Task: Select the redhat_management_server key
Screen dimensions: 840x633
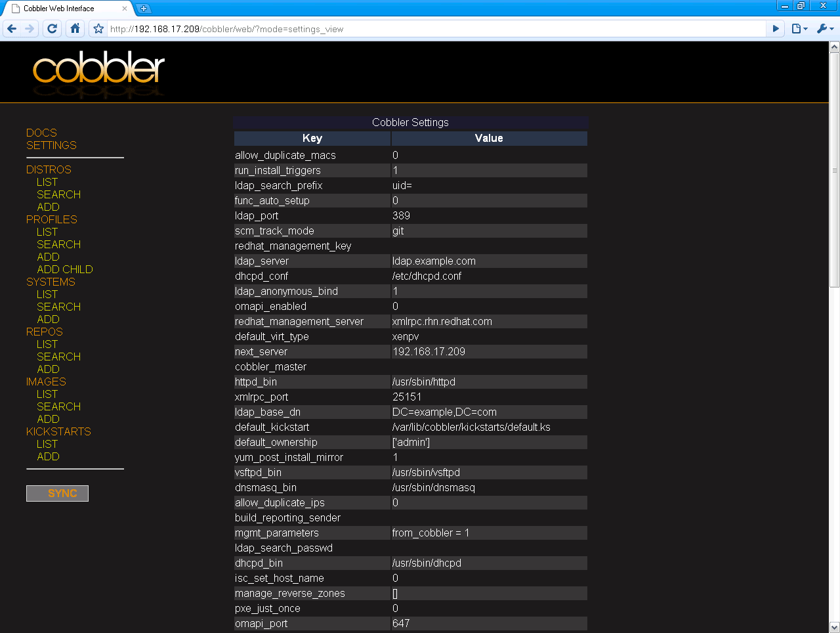Action: (299, 322)
